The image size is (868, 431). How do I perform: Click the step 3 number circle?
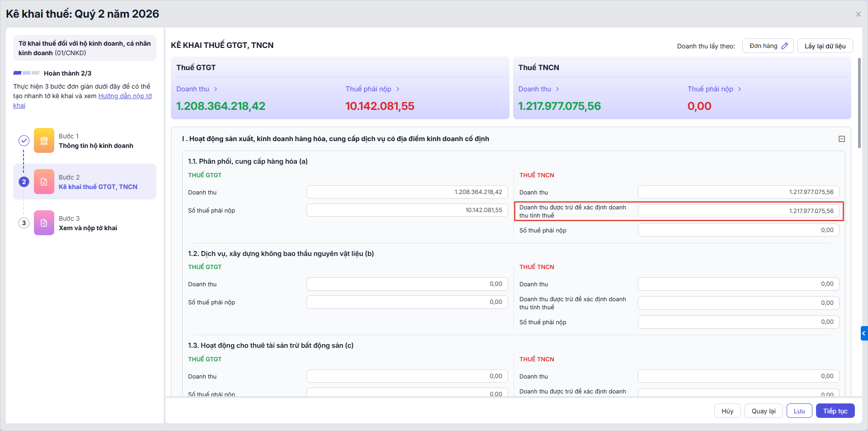24,223
